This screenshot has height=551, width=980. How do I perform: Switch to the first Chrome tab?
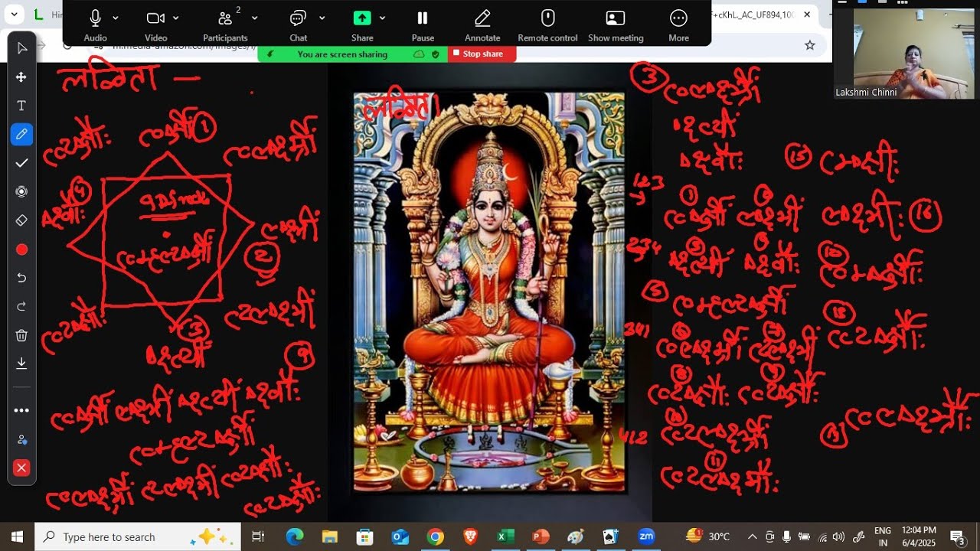coord(47,15)
